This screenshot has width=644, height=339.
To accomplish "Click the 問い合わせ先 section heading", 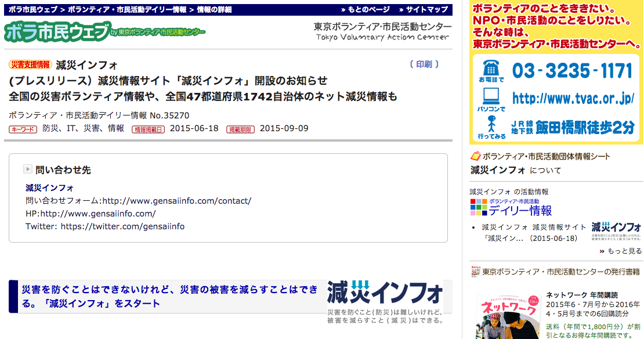I will click(x=63, y=169).
